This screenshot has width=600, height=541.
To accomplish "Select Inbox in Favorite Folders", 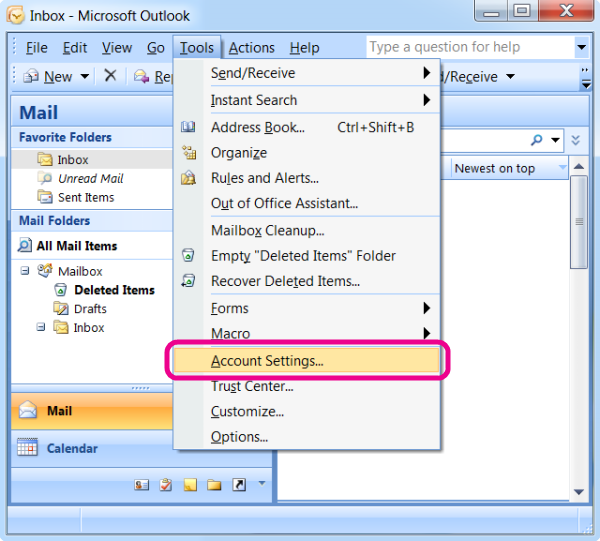I will click(x=92, y=159).
